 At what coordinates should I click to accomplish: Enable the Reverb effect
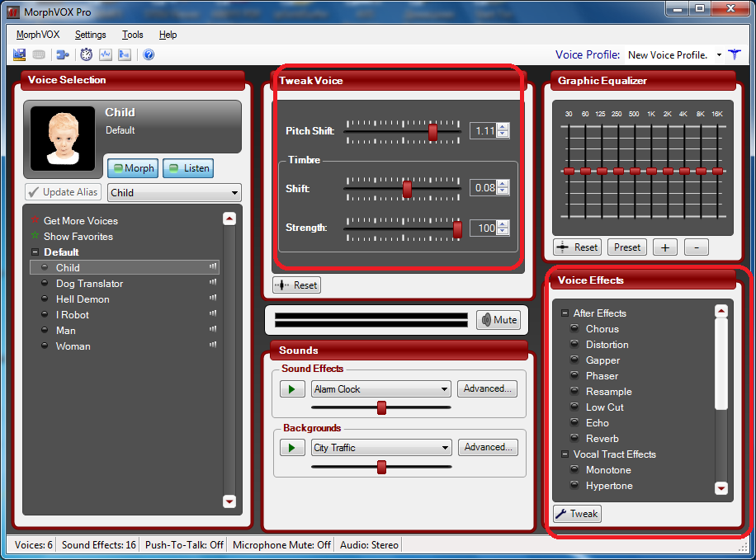click(x=574, y=438)
